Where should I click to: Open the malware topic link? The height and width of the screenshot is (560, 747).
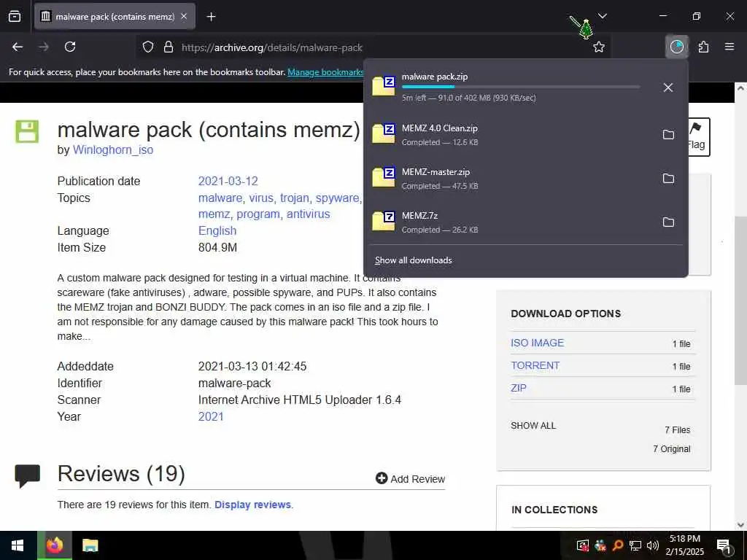coord(220,198)
